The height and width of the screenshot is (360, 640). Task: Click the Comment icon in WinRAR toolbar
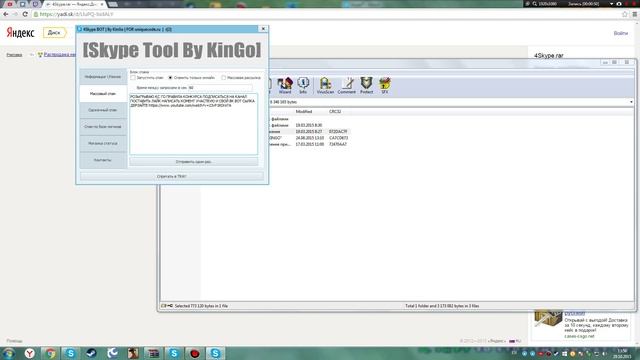point(347,86)
